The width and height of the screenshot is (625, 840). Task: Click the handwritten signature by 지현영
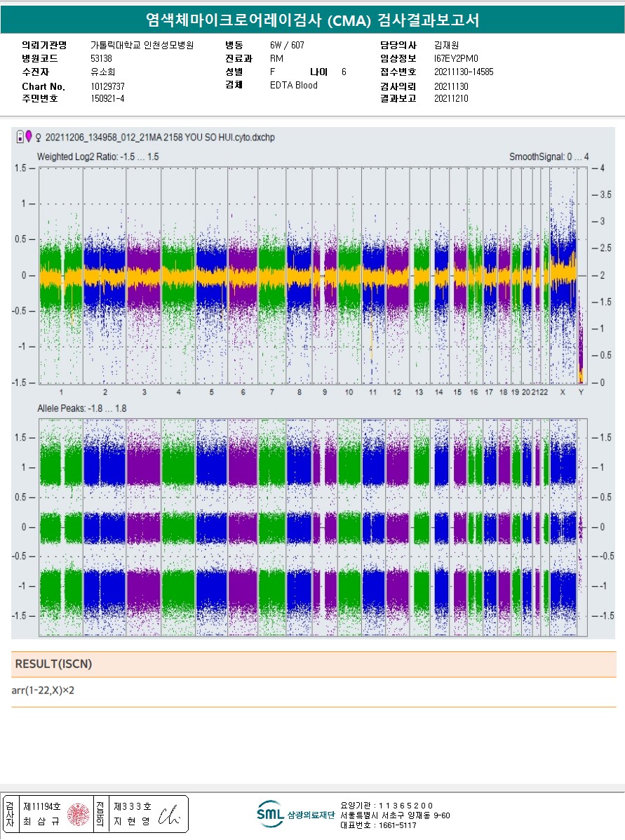[x=169, y=815]
